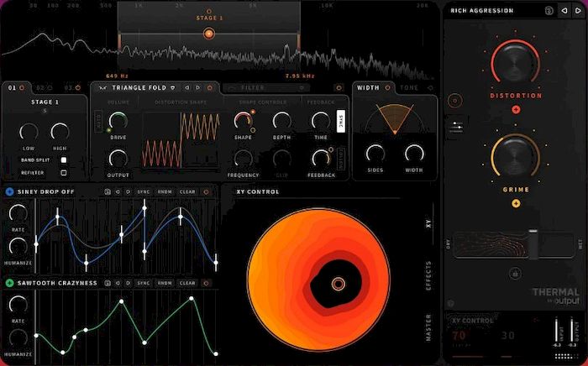Click Clear on Siney Drop Off LFO
Viewport: 588px width, 366px height.
click(187, 191)
